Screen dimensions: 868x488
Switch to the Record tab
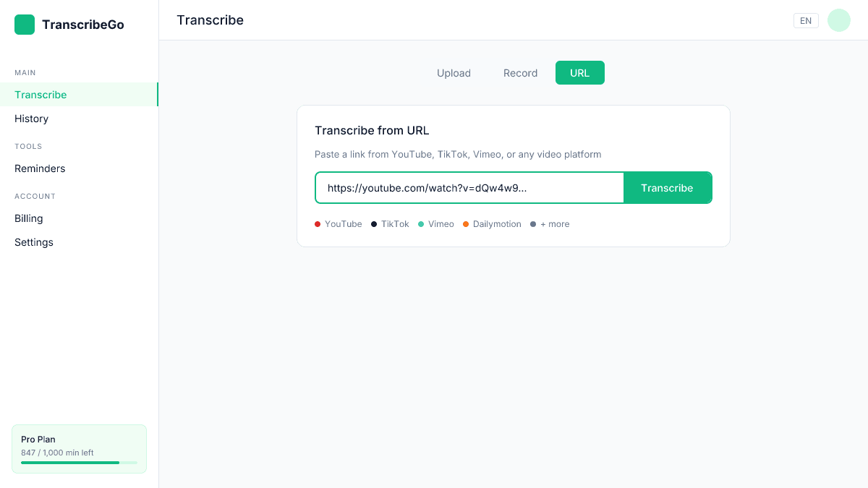tap(520, 72)
